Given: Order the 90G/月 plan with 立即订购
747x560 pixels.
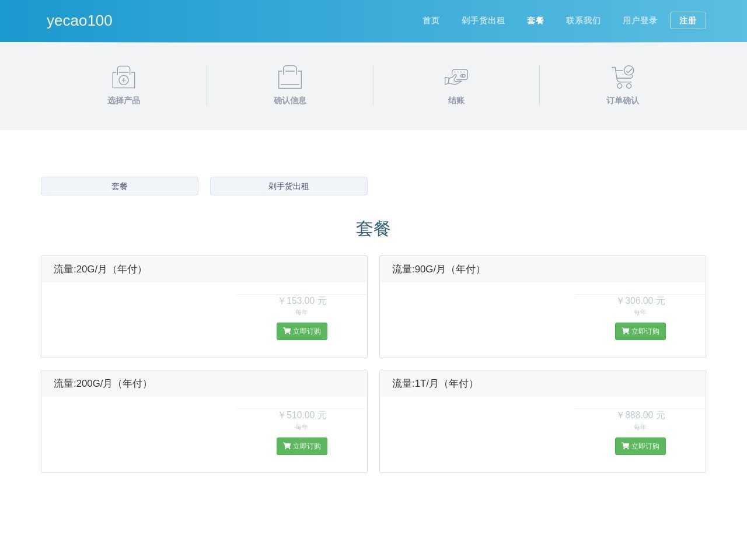Looking at the screenshot, I should click(x=640, y=331).
